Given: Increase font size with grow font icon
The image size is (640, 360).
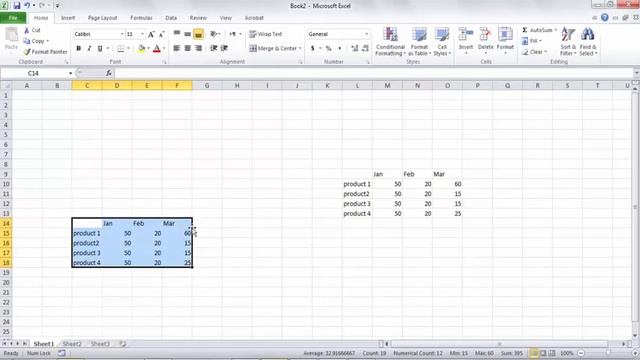Looking at the screenshot, I should tap(151, 34).
